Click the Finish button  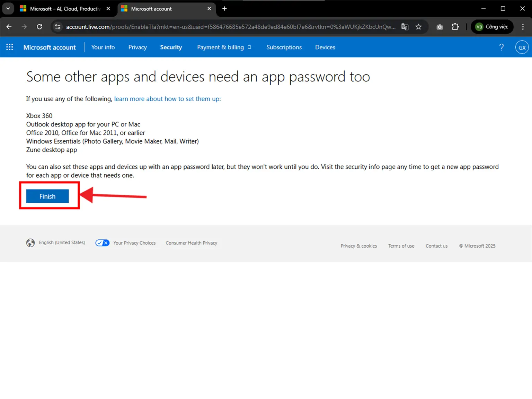tap(47, 196)
